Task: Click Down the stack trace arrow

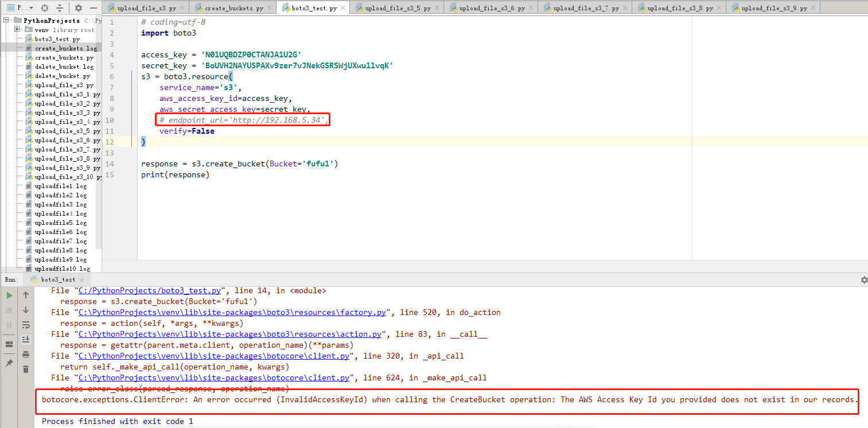Action: pyautogui.click(x=26, y=310)
